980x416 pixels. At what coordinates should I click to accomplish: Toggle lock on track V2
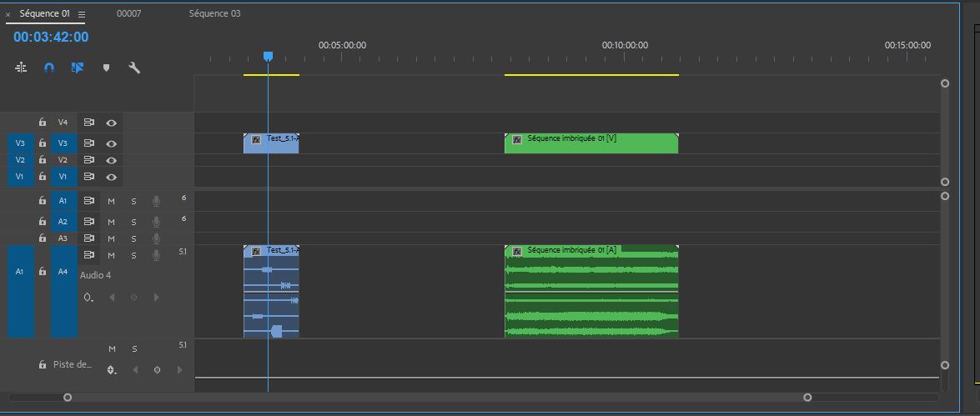[x=43, y=160]
